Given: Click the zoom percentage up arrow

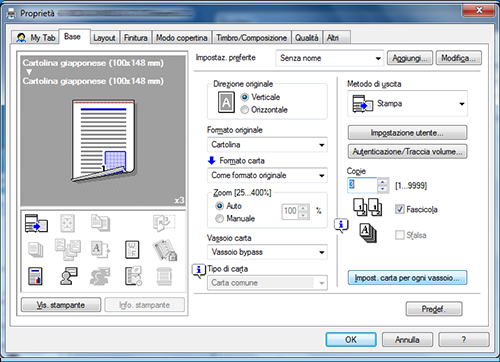Looking at the screenshot, I should pyautogui.click(x=303, y=209).
